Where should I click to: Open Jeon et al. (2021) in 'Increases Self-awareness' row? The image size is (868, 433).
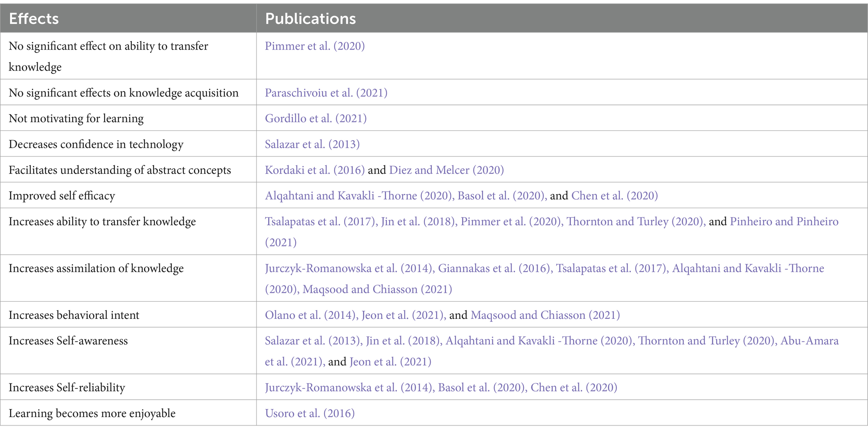(390, 362)
